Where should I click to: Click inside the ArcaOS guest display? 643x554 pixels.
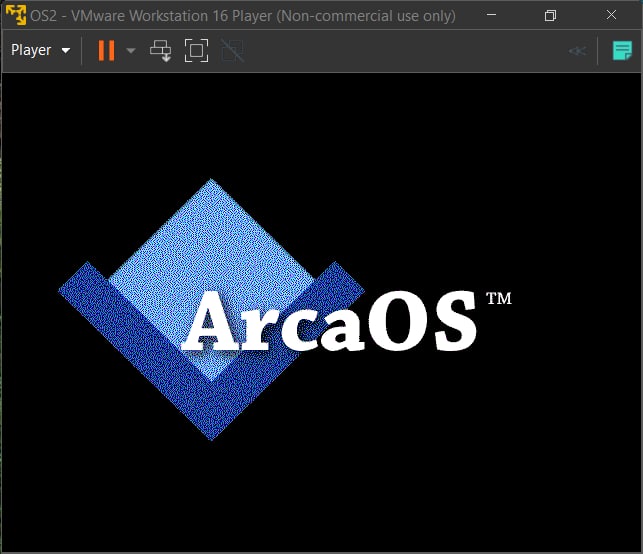tap(321, 312)
